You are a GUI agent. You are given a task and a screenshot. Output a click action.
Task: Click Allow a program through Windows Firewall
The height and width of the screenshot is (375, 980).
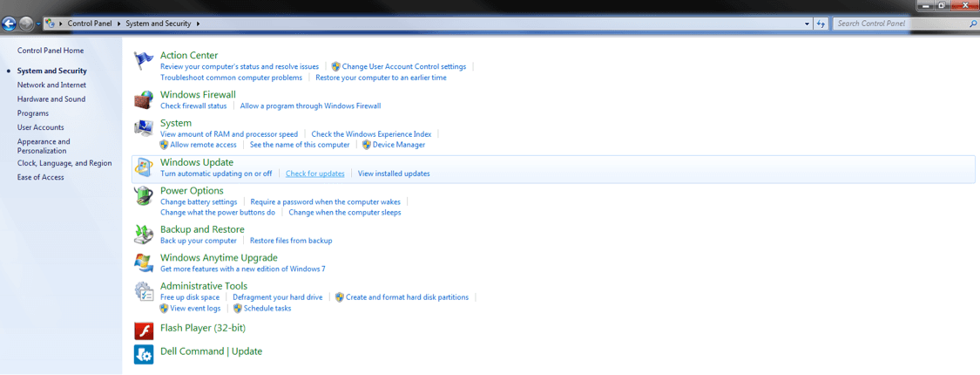pyautogui.click(x=311, y=106)
